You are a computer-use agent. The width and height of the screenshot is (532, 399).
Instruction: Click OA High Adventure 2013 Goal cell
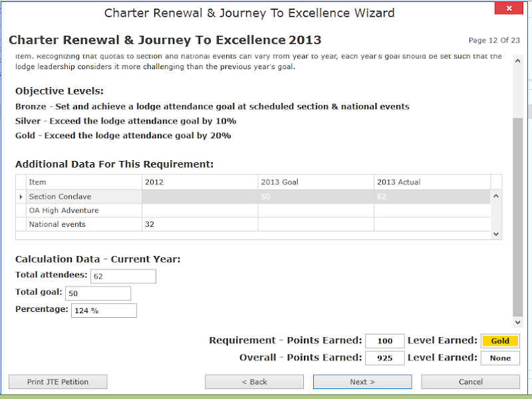pyautogui.click(x=316, y=210)
